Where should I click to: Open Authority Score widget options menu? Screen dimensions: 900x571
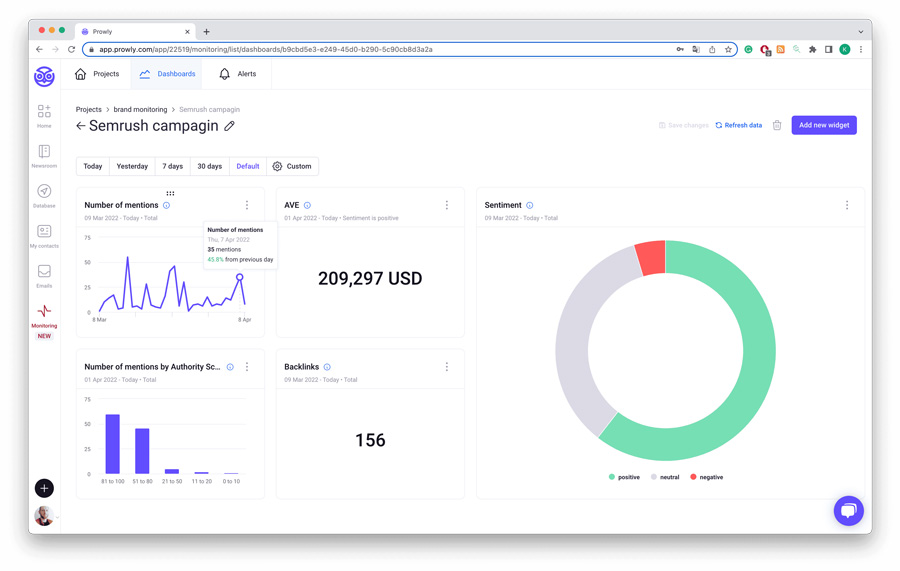pyautogui.click(x=247, y=367)
